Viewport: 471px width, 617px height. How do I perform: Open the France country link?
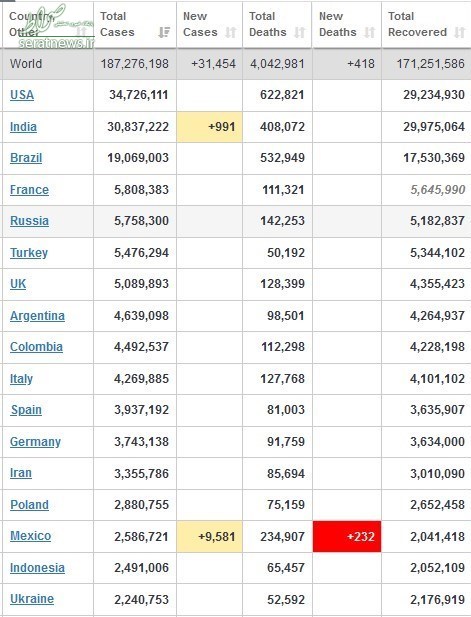(x=30, y=190)
